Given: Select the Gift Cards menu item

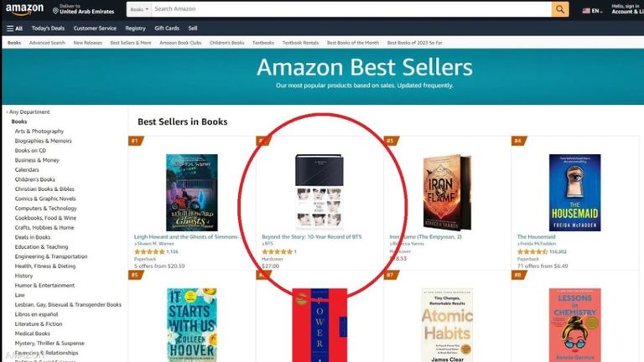Looking at the screenshot, I should click(x=167, y=28).
